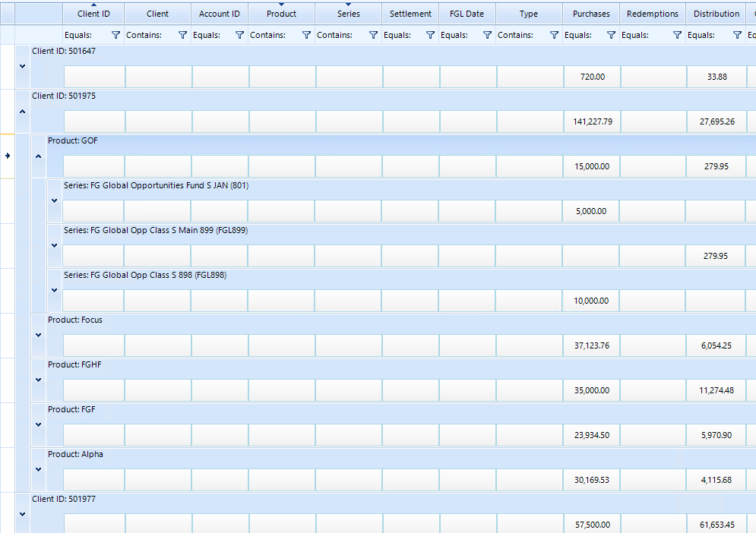This screenshot has height=533, width=756.
Task: Select the 37,123.76 Focus purchases cell
Action: click(591, 345)
